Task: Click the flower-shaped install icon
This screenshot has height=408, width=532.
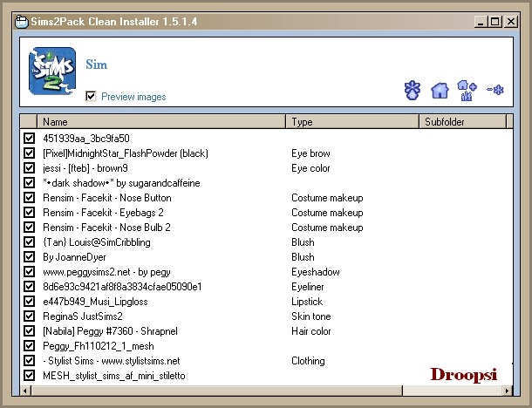Action: coord(413,90)
